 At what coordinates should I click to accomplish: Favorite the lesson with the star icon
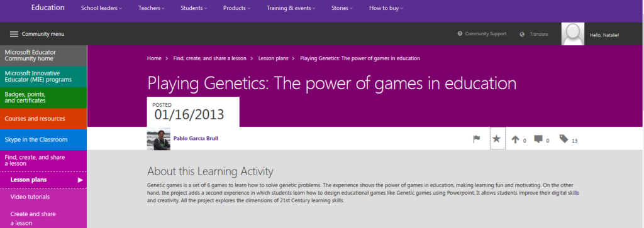497,139
